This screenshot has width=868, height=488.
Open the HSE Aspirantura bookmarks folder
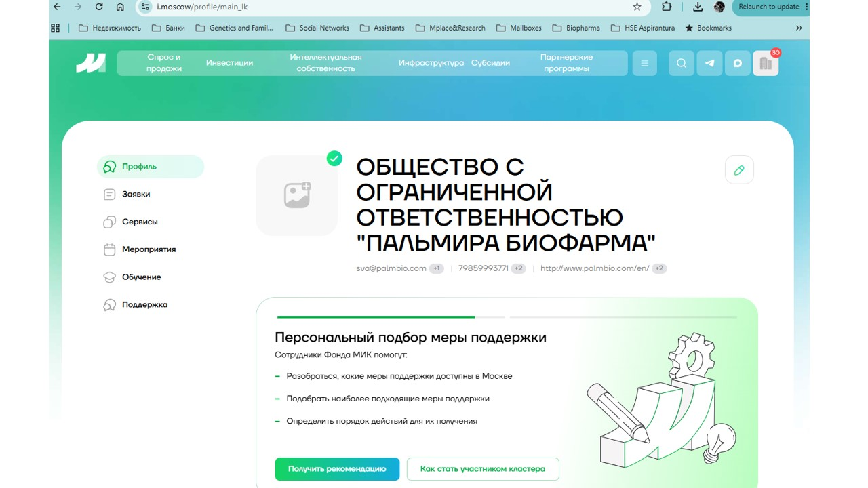click(x=643, y=28)
